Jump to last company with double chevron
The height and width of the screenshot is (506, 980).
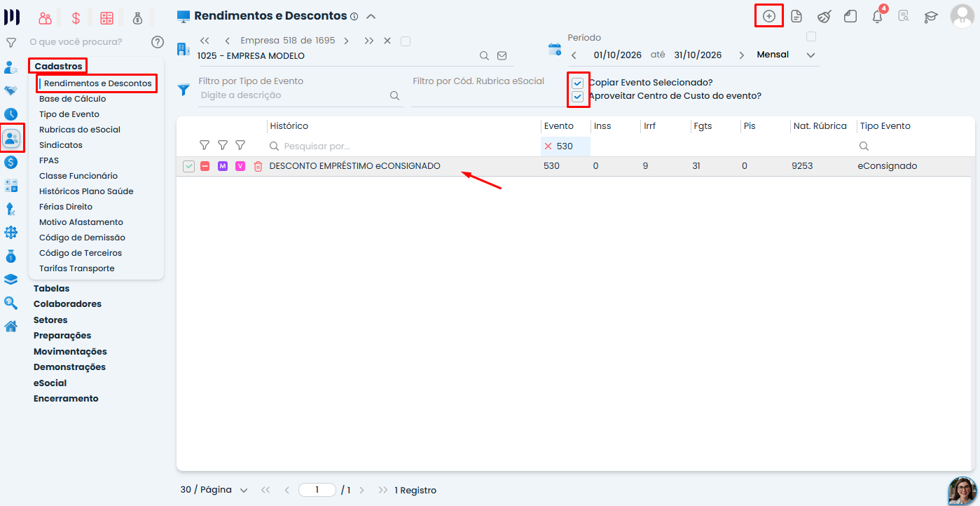pyautogui.click(x=369, y=41)
